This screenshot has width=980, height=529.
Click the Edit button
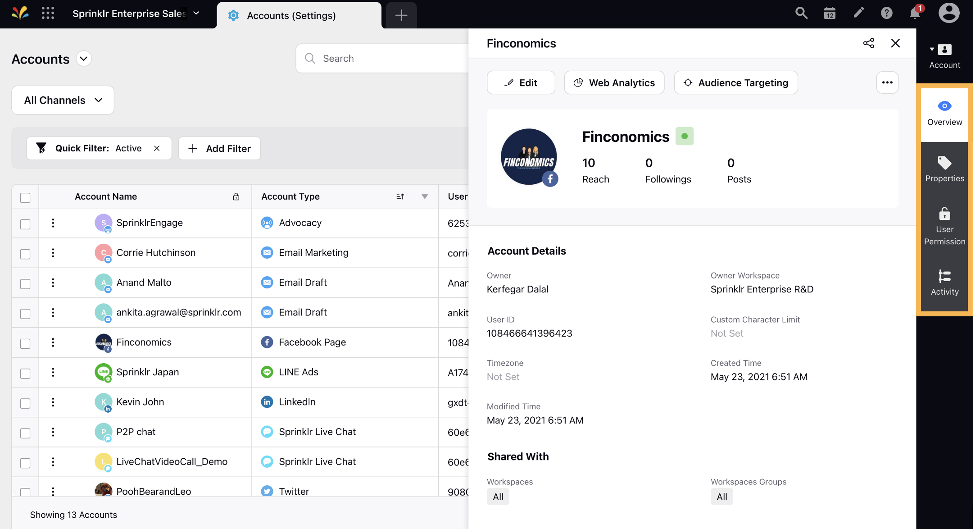pos(521,82)
